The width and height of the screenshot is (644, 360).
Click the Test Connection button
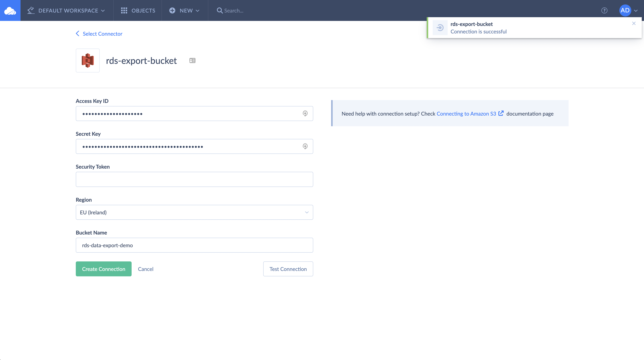click(x=288, y=269)
